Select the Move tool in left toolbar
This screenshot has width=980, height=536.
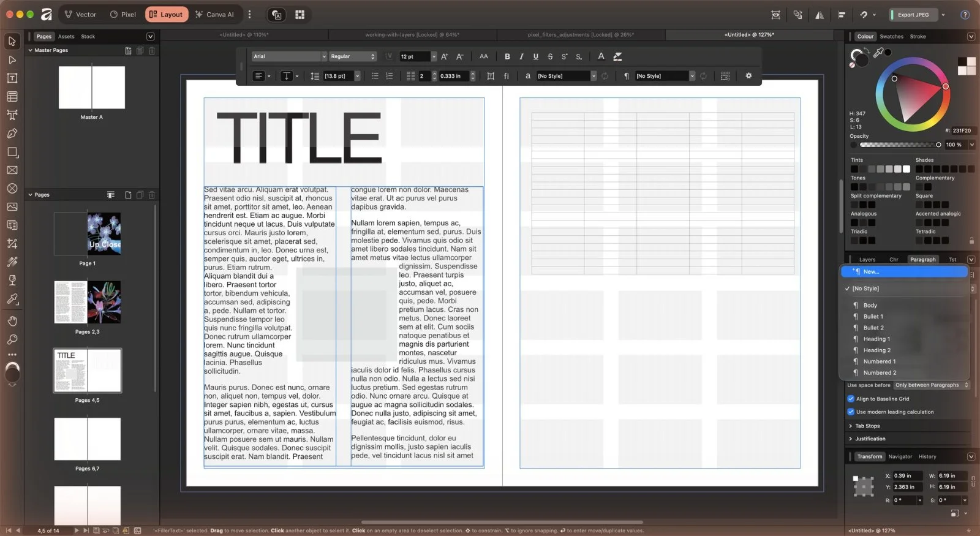tap(12, 41)
